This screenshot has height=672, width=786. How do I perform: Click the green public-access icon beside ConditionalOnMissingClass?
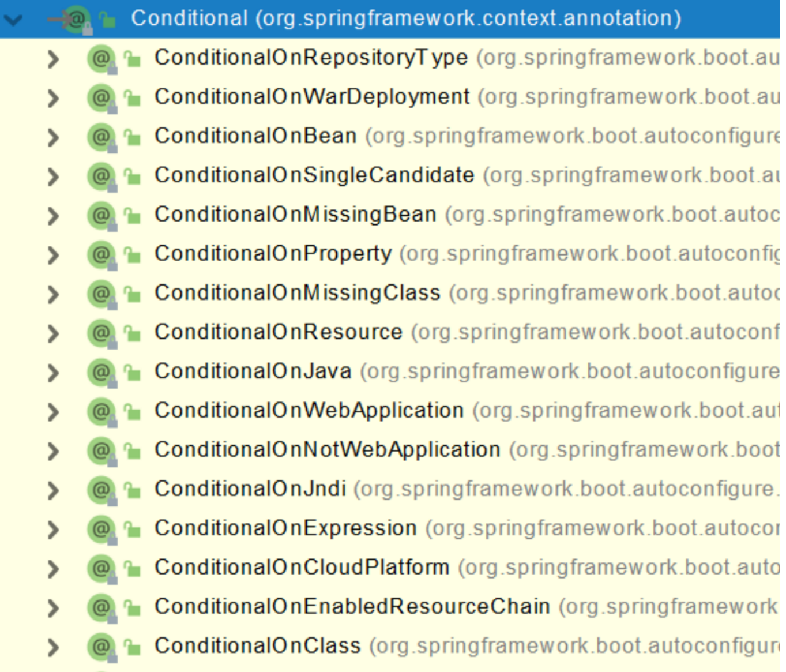[133, 294]
